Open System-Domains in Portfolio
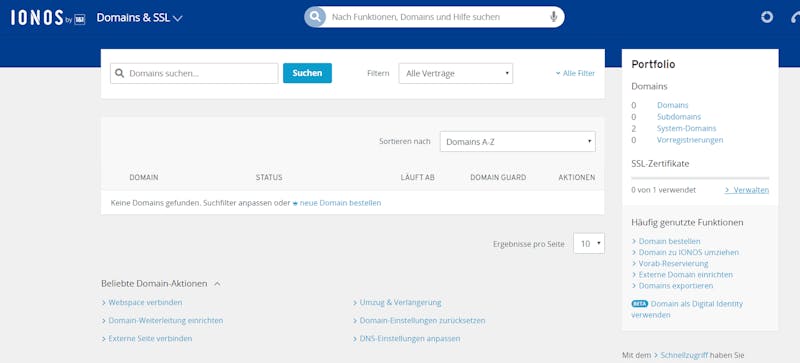 [686, 129]
